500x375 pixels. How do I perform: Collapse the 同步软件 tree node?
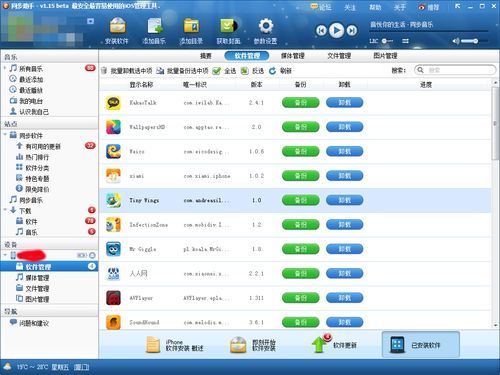5,135
